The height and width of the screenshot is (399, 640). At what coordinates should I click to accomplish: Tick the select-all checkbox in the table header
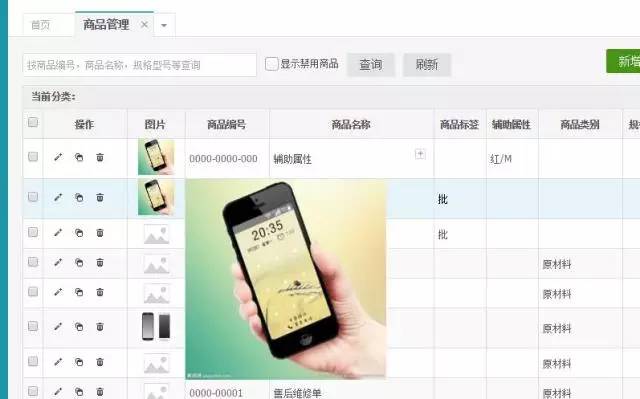pos(33,122)
